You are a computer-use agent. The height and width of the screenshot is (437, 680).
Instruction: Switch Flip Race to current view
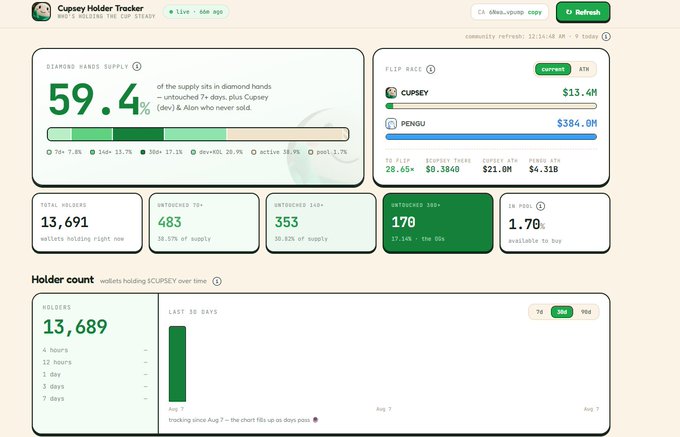553,69
